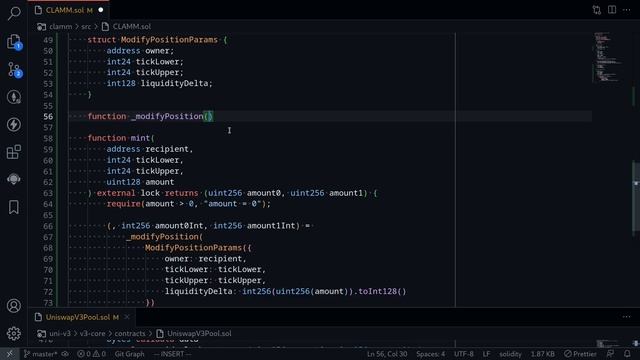Screen dimensions: 640x360
Task: Click the require statement on line 64
Action: click(x=189, y=204)
